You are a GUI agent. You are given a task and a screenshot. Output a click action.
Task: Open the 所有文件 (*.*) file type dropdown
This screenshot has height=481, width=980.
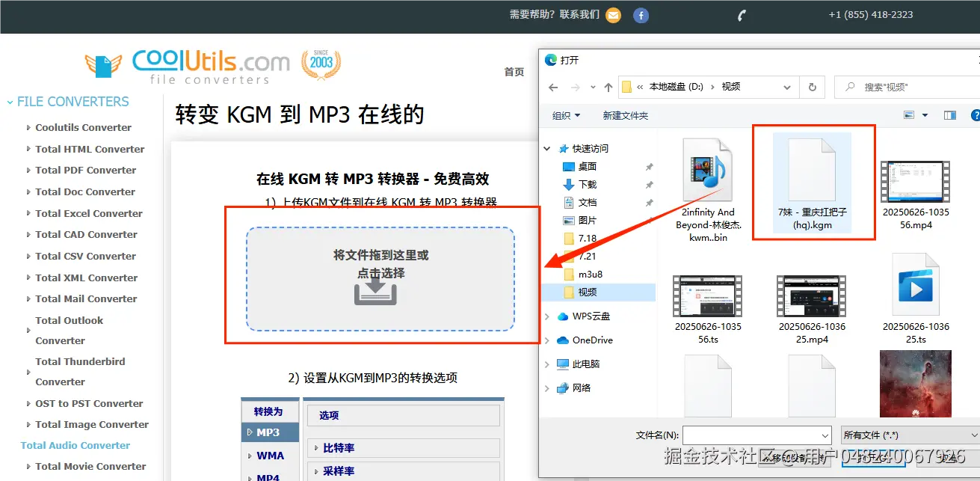[910, 435]
